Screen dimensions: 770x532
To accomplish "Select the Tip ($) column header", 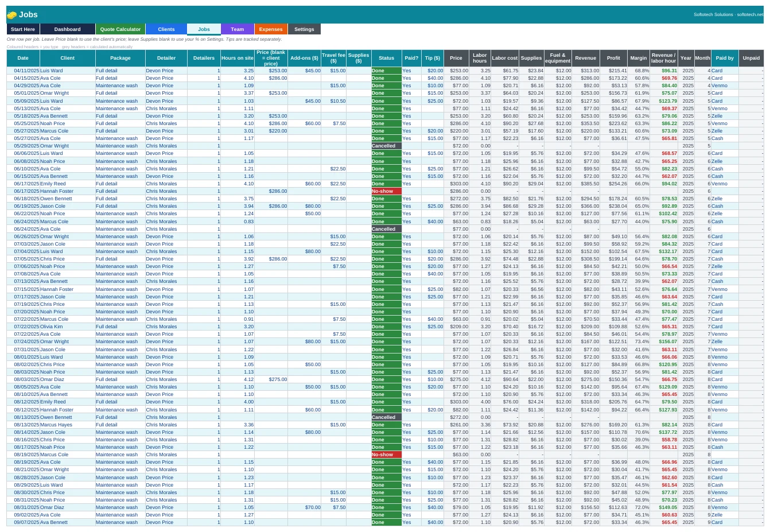I will (433, 58).
